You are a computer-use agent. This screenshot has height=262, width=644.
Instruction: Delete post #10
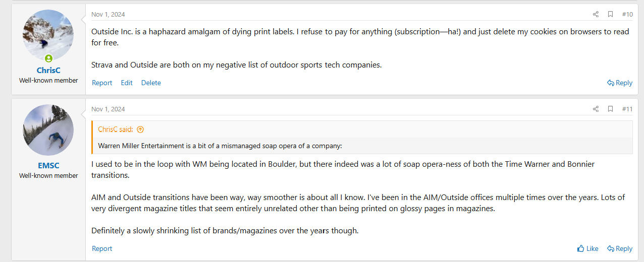tap(151, 83)
